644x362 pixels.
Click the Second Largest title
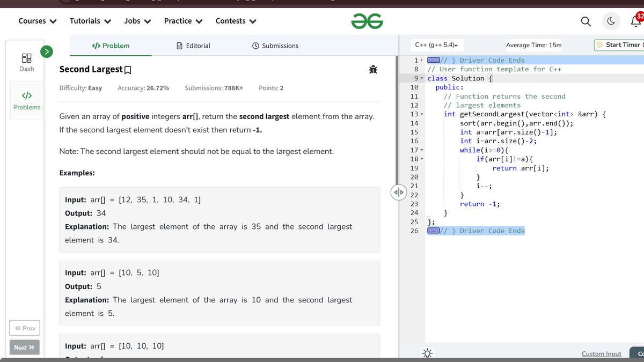pyautogui.click(x=91, y=69)
